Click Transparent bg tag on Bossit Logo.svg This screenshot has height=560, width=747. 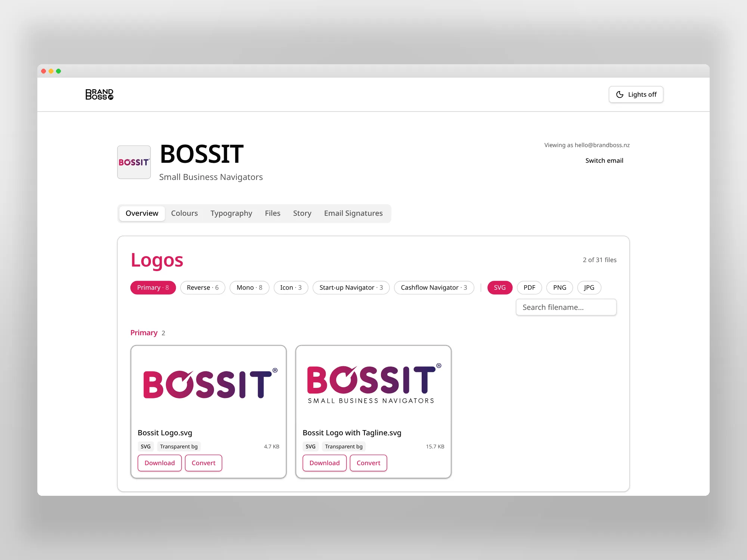(179, 447)
